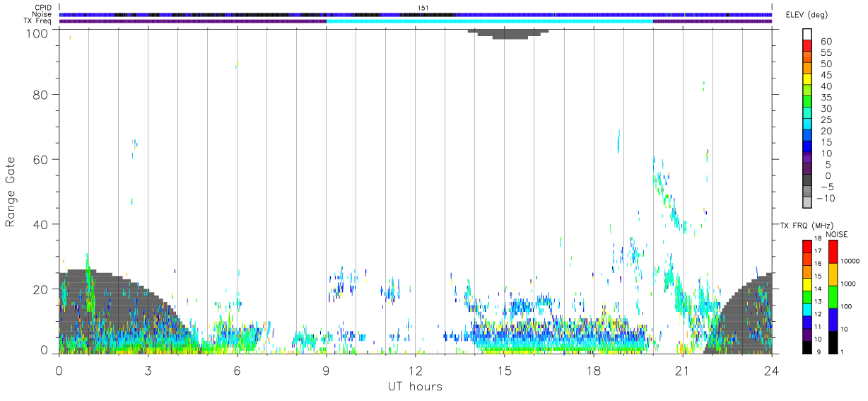Click the ELEV (deg) colorbar title
This screenshot has width=868, height=401.
tap(809, 16)
